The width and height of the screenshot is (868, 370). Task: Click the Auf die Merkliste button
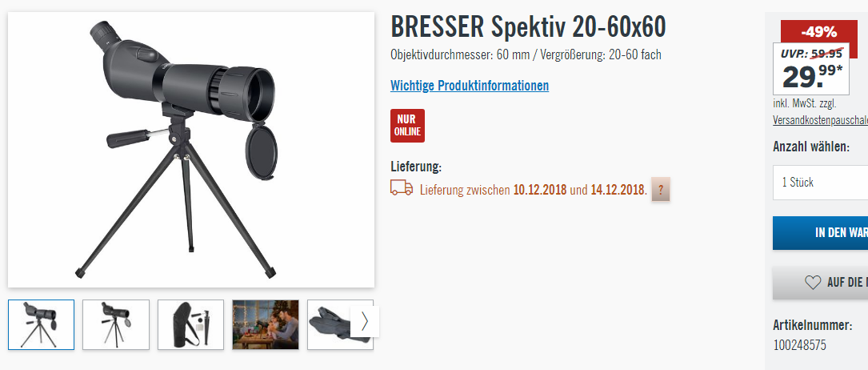[x=820, y=283]
